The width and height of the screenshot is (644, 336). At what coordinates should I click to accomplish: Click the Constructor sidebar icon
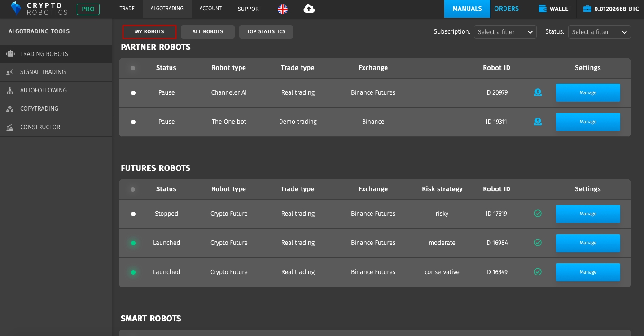(x=10, y=127)
